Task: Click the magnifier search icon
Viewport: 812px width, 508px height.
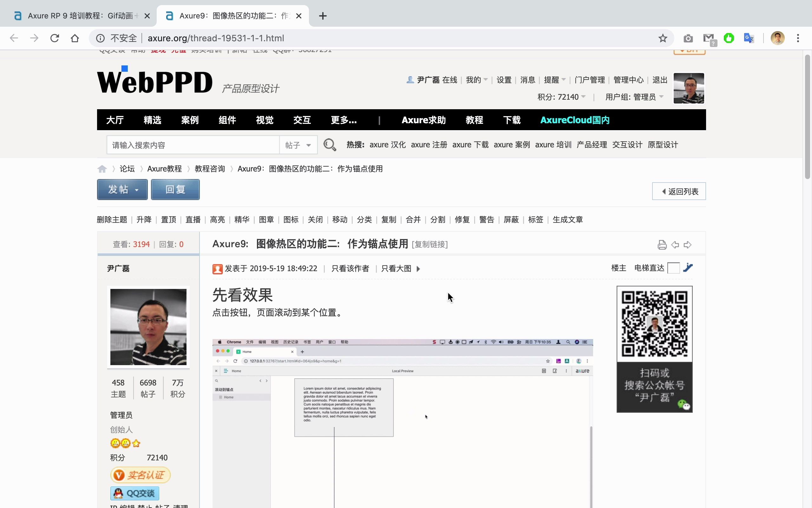Action: 330,145
